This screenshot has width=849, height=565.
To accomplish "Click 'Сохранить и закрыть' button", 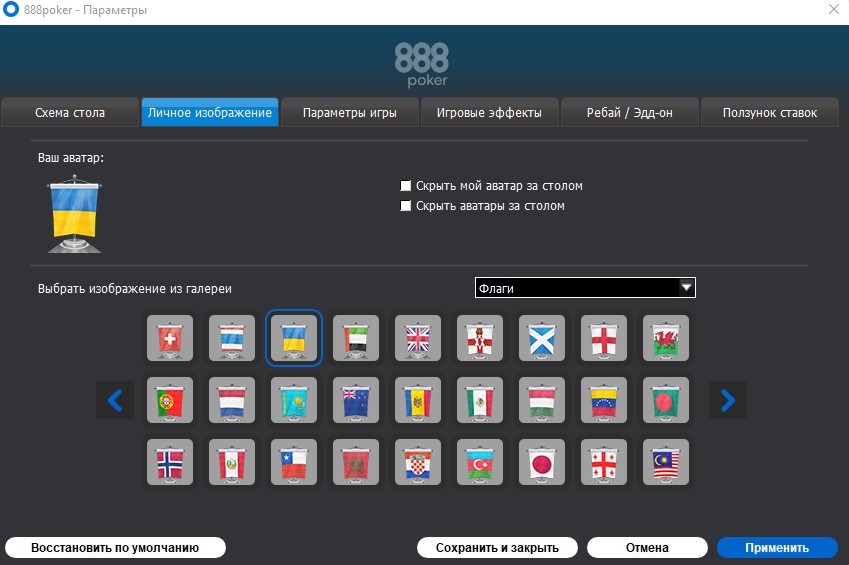I will point(497,548).
